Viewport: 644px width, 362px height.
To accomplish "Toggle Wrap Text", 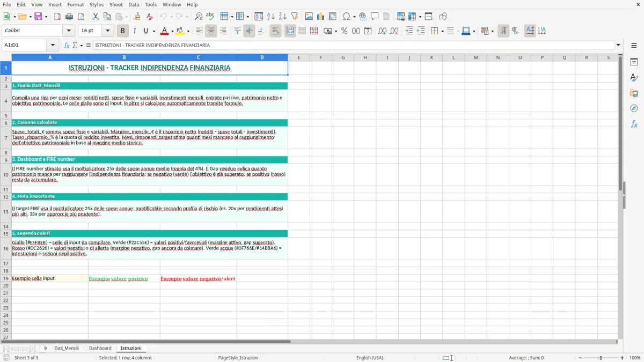I will coord(276,31).
